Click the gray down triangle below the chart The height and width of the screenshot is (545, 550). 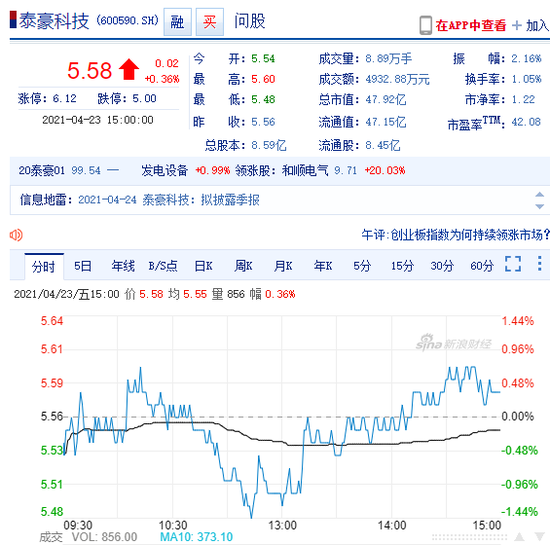[x=539, y=537]
